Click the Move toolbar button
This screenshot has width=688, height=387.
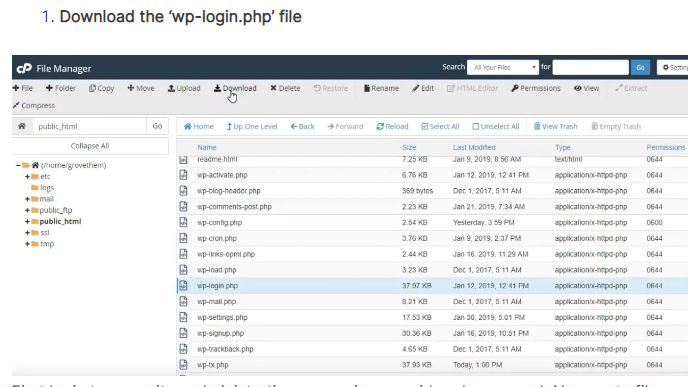coord(141,88)
